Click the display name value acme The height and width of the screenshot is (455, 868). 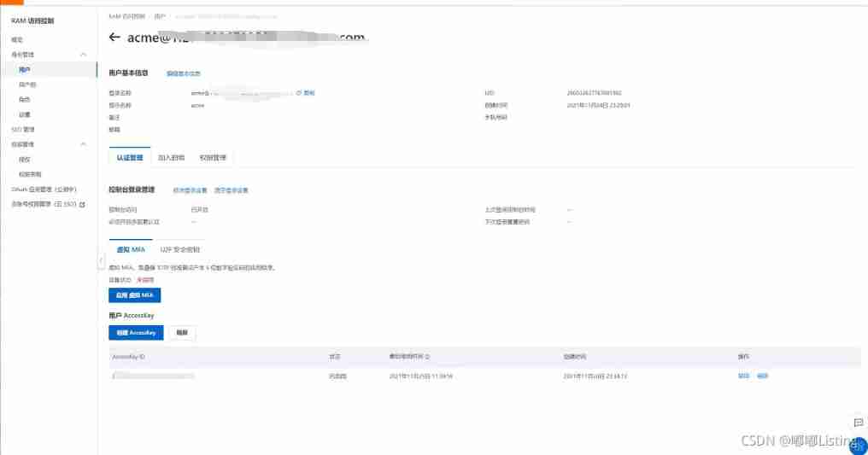197,105
